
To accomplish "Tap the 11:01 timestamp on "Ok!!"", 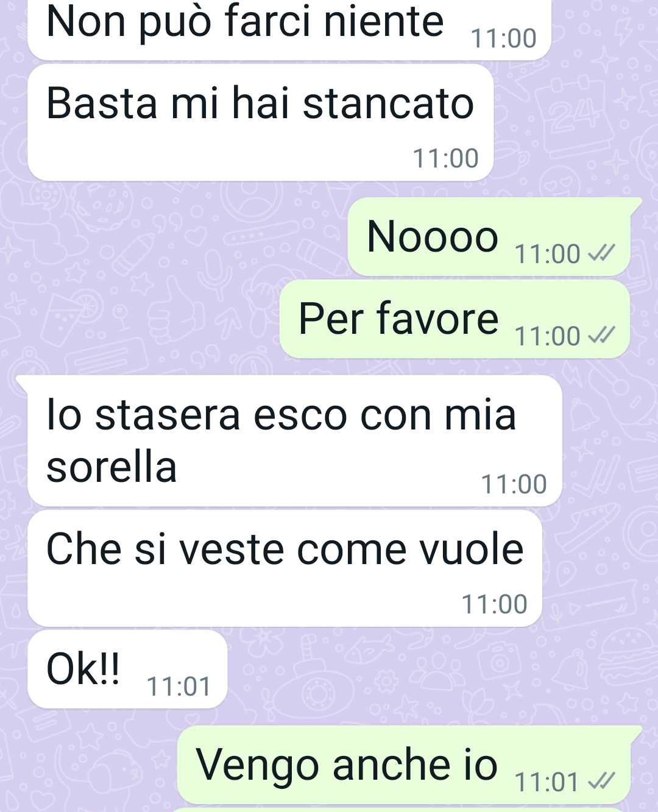I will [x=179, y=687].
